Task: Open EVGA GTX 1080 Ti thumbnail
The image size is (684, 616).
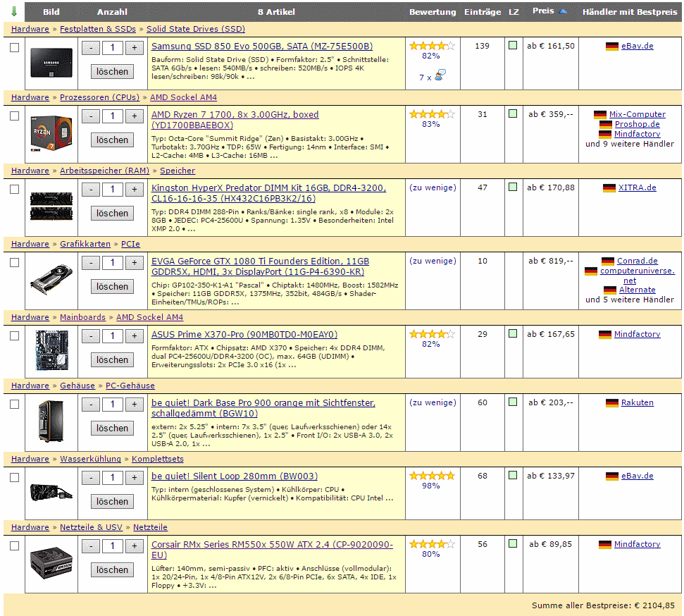Action: [51, 279]
